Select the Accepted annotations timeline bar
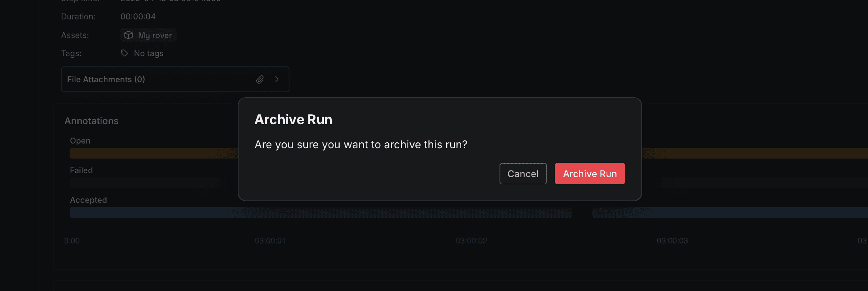 pos(321,213)
